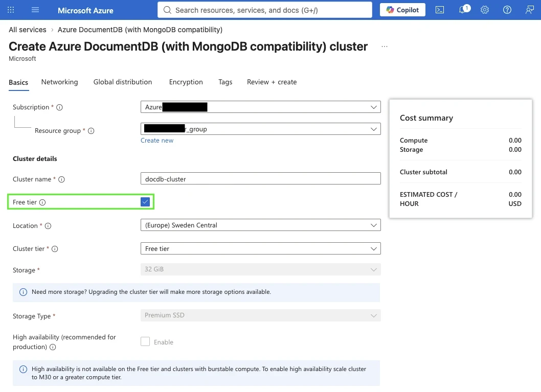541x392 pixels.
Task: Click the Cluster subtotal label
Action: pyautogui.click(x=423, y=172)
